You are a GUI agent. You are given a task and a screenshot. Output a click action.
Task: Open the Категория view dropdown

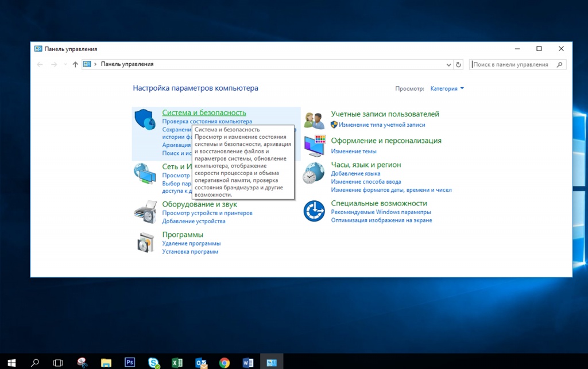click(447, 88)
